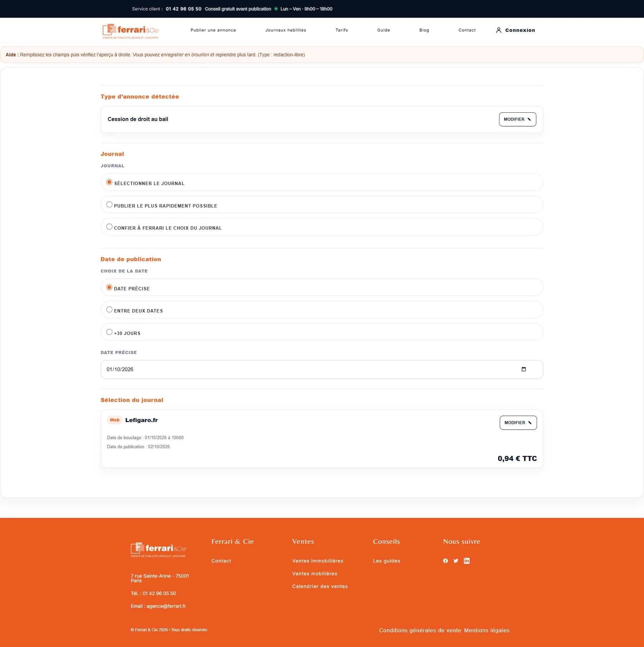Viewport: 644px width, 647px height.
Task: Open the Tarifs menu item
Action: (x=342, y=30)
